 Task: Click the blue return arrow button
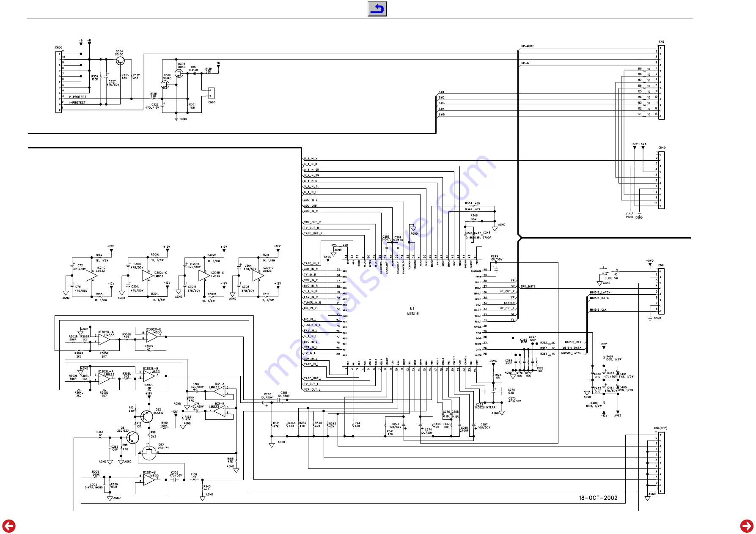pyautogui.click(x=377, y=9)
